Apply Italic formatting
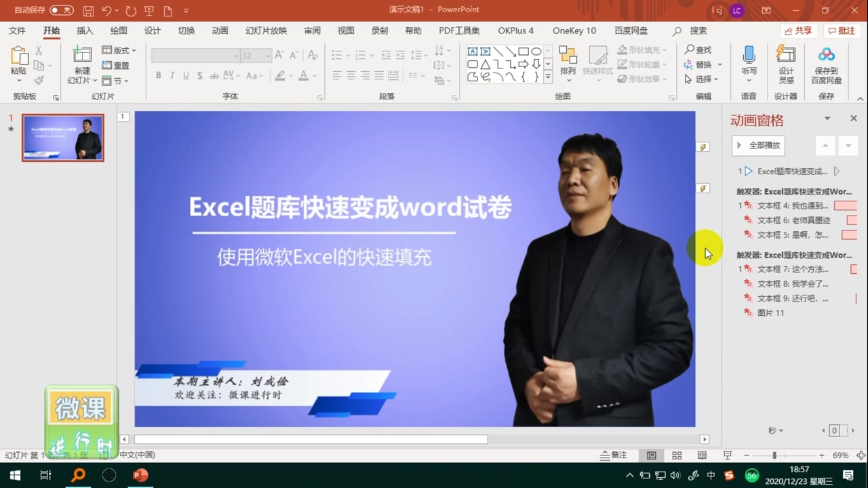Screen dimensions: 868x488 coord(172,75)
